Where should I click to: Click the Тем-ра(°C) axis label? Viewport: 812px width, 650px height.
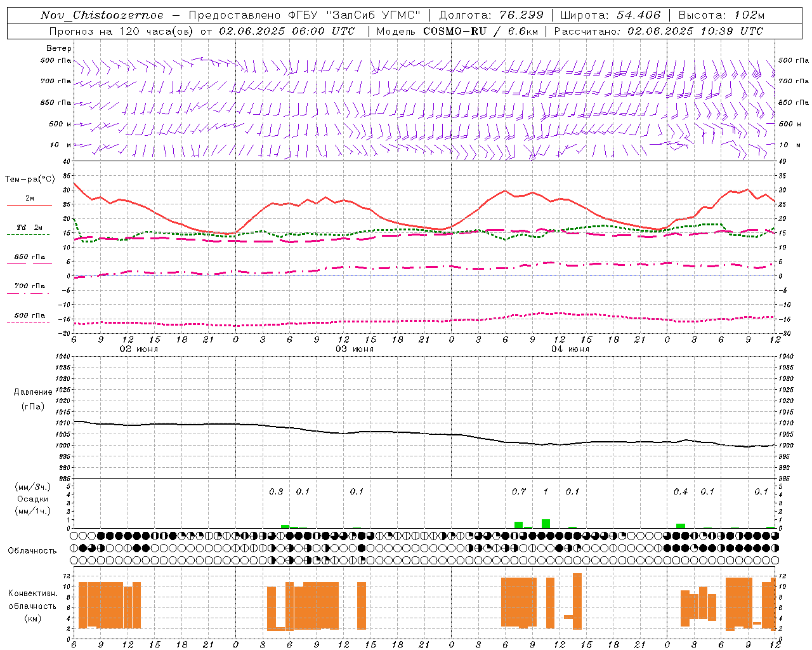click(30, 180)
